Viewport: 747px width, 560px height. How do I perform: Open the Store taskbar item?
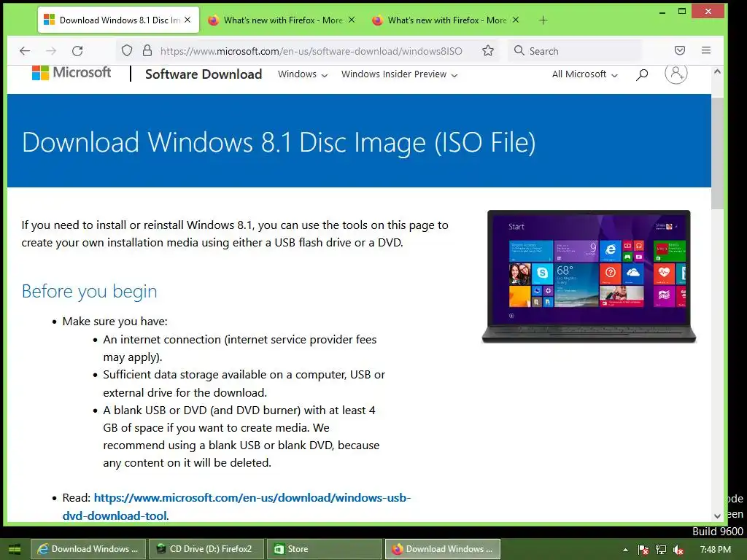(x=324, y=549)
